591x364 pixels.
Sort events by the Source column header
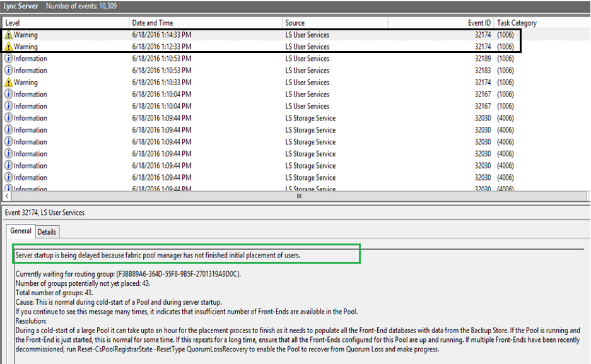(335, 23)
